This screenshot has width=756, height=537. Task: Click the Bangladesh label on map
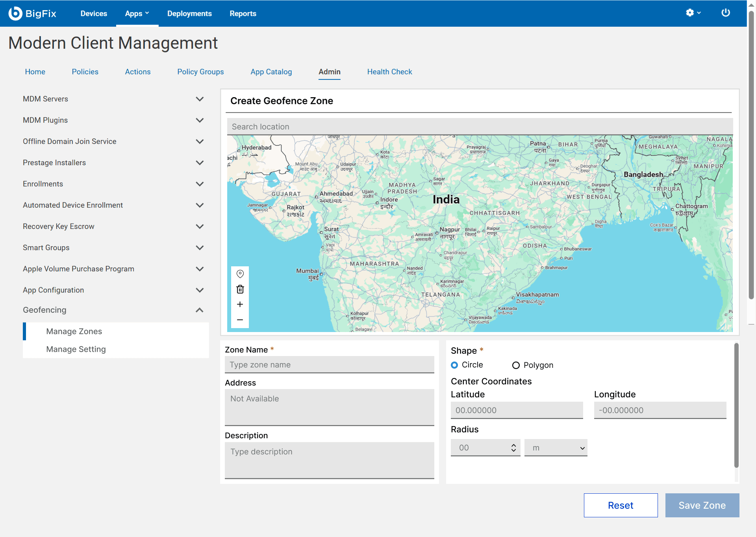point(643,174)
